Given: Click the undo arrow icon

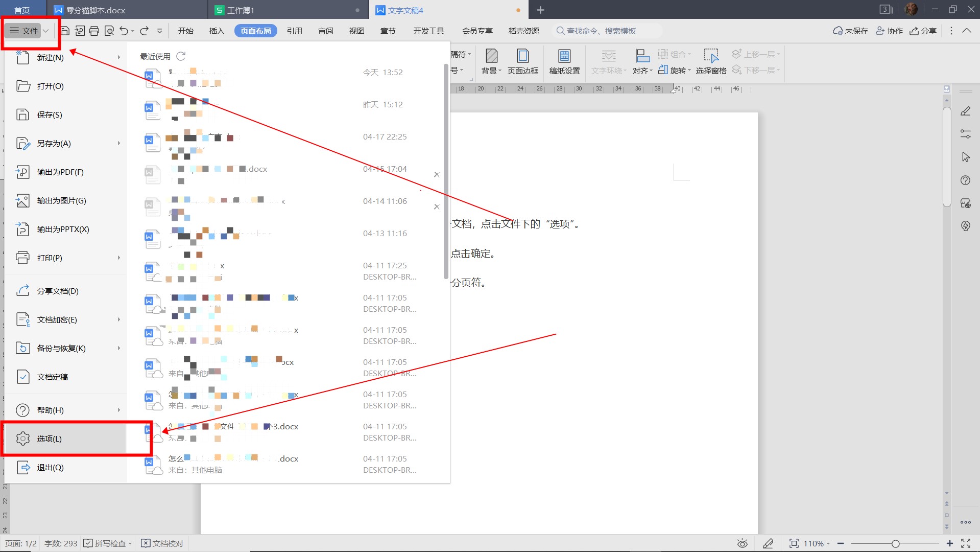Looking at the screenshot, I should tap(124, 31).
